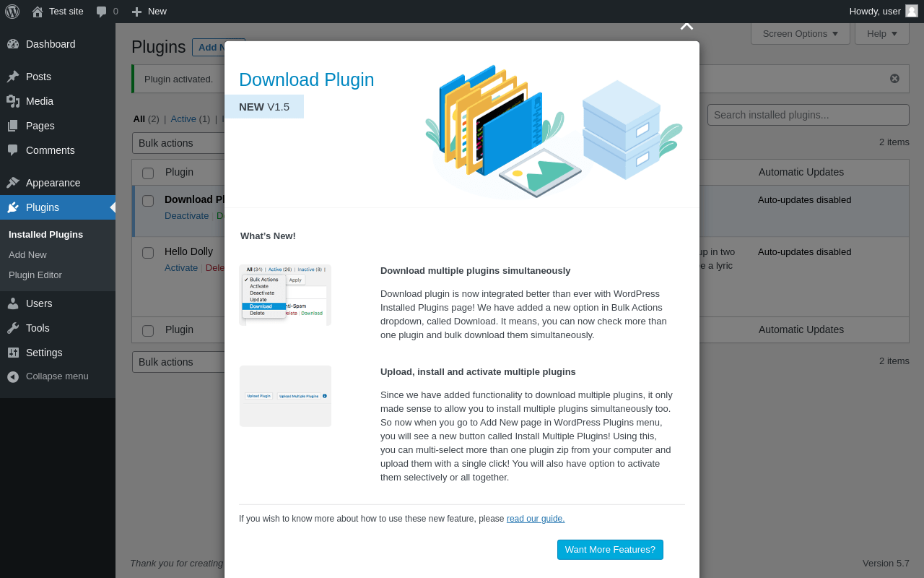Click Howdy, user account link

[875, 12]
